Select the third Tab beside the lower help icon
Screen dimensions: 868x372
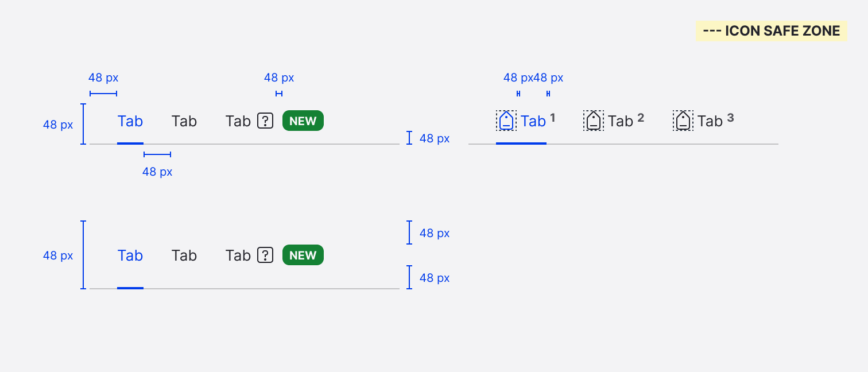coord(238,255)
